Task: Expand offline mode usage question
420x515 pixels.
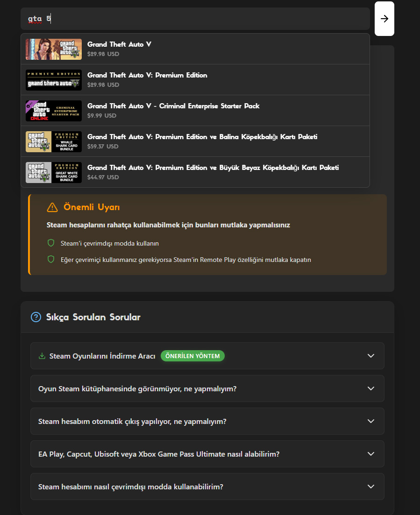Action: tap(371, 487)
